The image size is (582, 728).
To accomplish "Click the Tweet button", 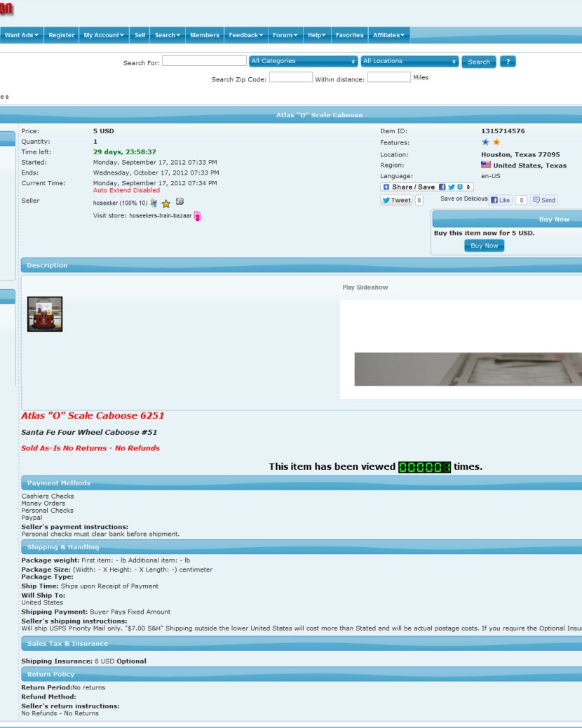I will coord(396,200).
